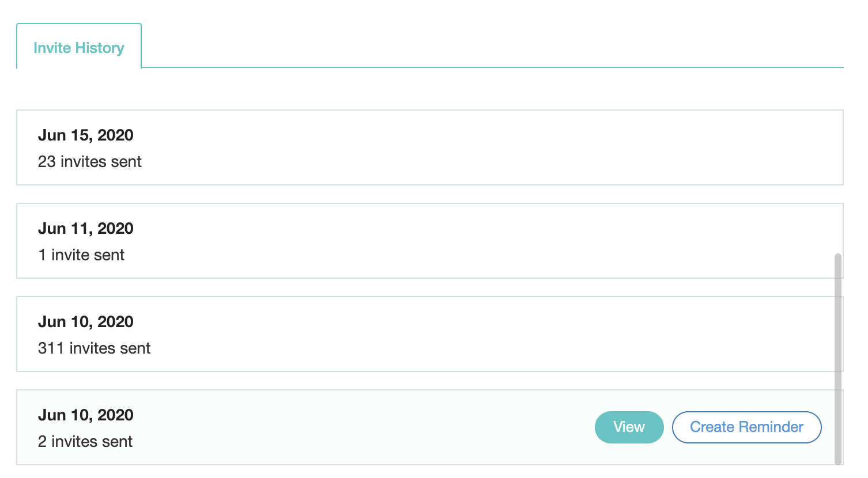Click the '311 invites sent' label
The width and height of the screenshot is (868, 478).
(x=94, y=348)
